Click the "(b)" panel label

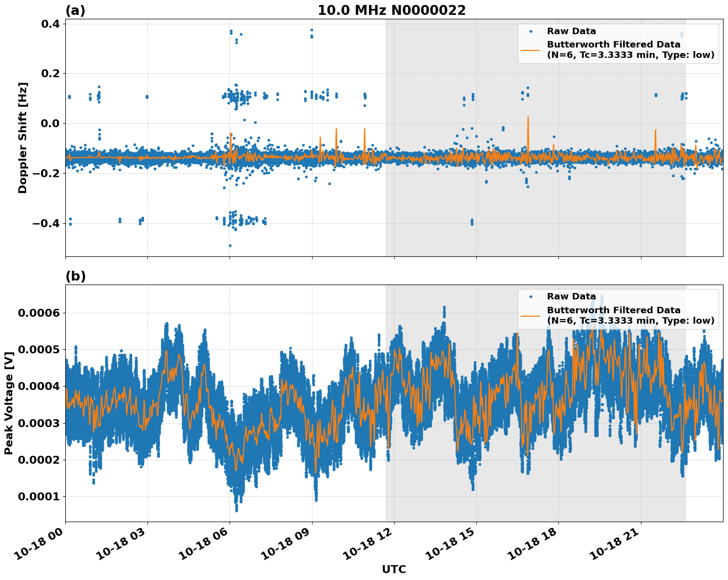[x=75, y=276]
